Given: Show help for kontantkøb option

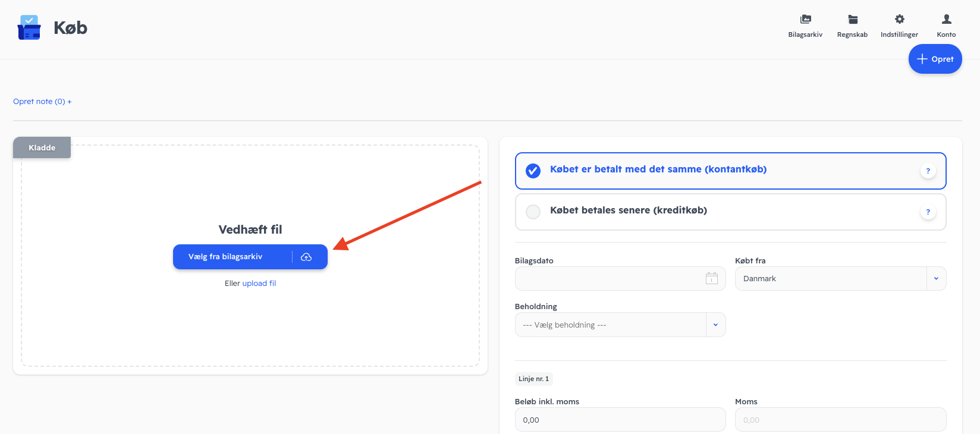Looking at the screenshot, I should tap(928, 171).
